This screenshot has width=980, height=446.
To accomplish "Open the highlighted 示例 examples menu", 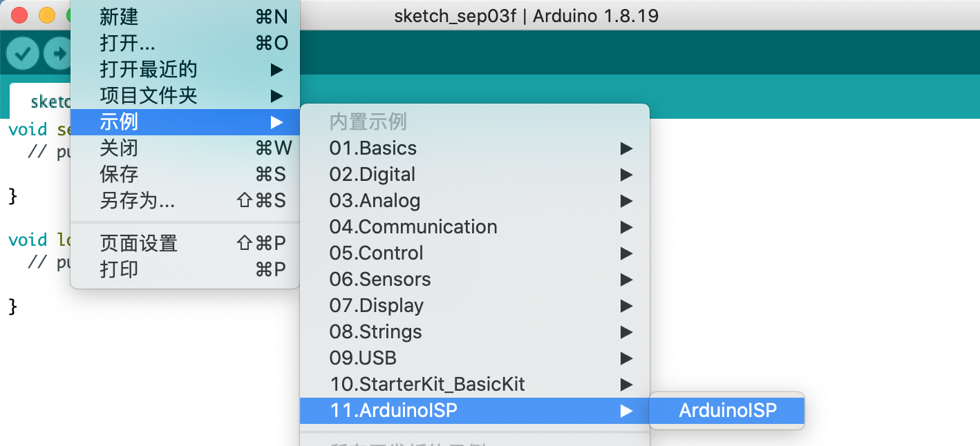I will click(x=117, y=122).
